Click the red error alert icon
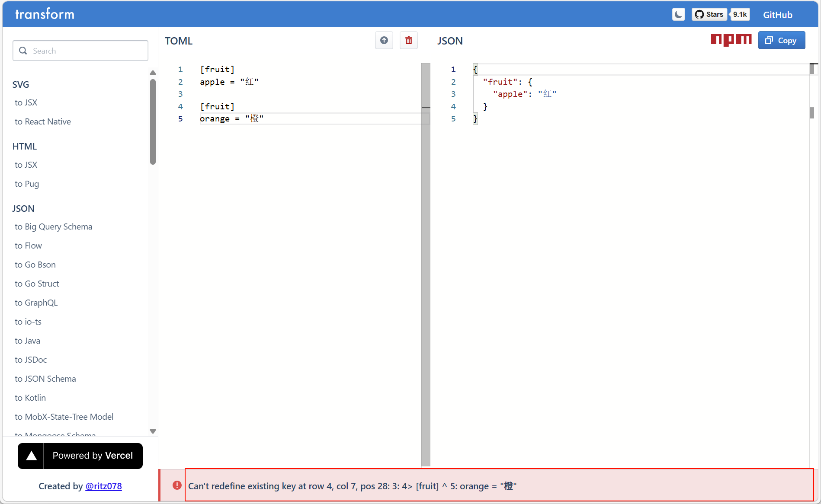This screenshot has width=821, height=504. coord(177,485)
